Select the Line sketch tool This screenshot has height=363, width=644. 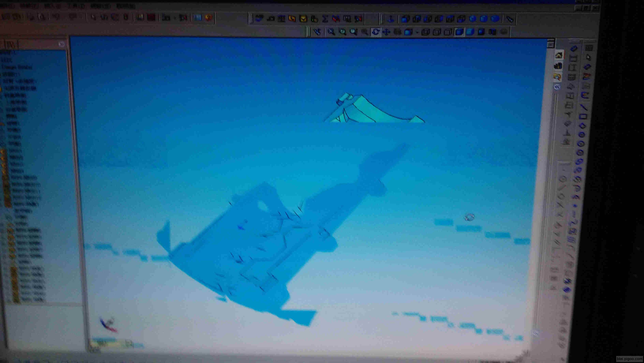click(x=584, y=107)
